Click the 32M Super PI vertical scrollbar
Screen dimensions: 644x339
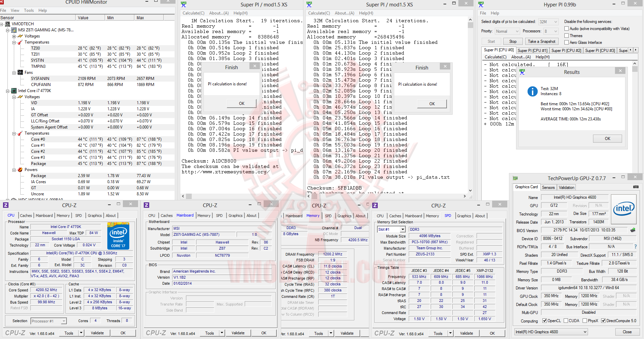pos(471,106)
